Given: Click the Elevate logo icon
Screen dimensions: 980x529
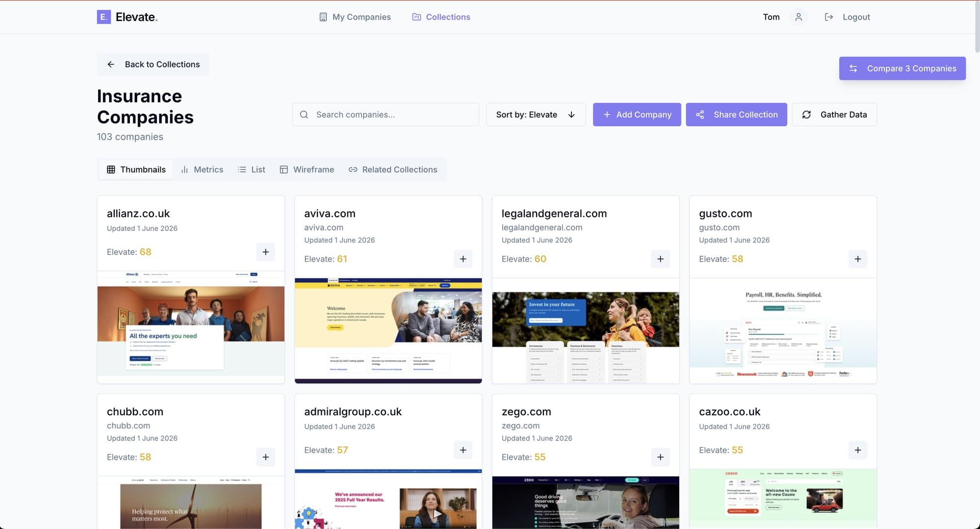Looking at the screenshot, I should tap(104, 17).
